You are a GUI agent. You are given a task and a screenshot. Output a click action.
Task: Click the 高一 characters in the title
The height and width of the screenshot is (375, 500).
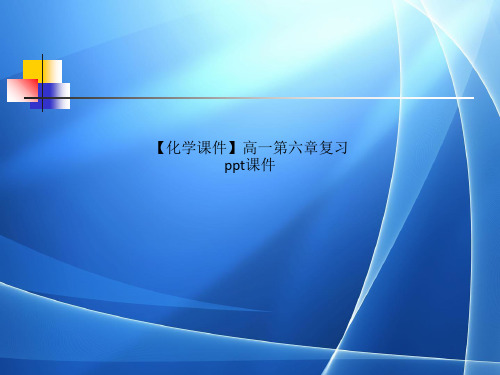tap(257, 148)
